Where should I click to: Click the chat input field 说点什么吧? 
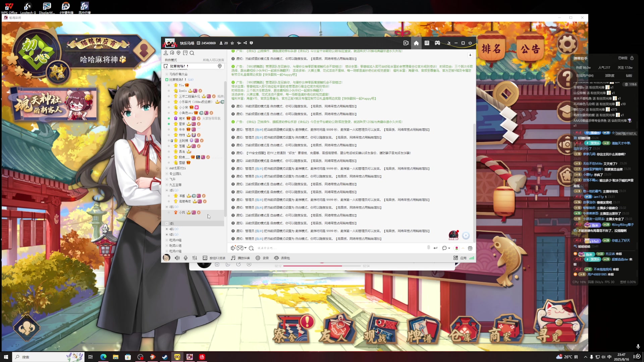[340, 248]
